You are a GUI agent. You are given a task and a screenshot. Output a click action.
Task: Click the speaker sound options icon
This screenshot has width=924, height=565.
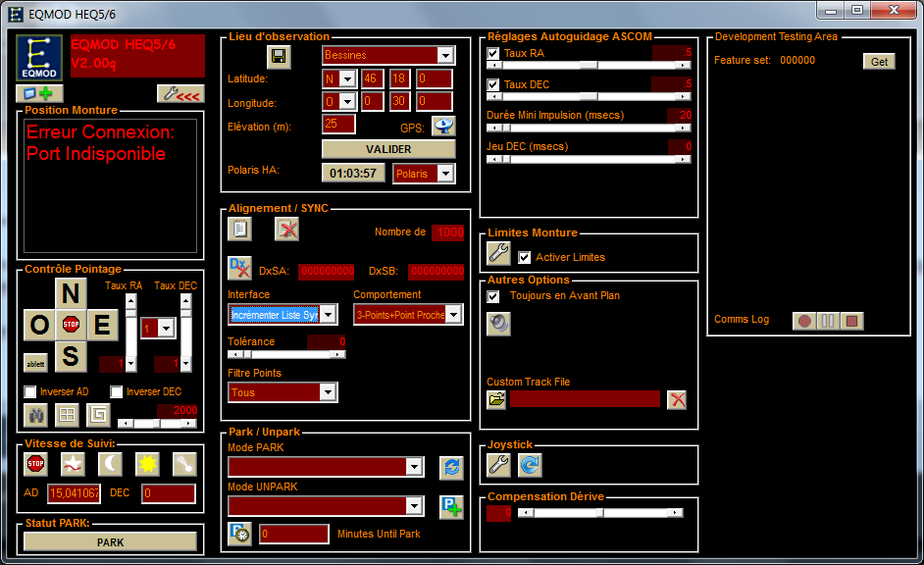pyautogui.click(x=498, y=324)
